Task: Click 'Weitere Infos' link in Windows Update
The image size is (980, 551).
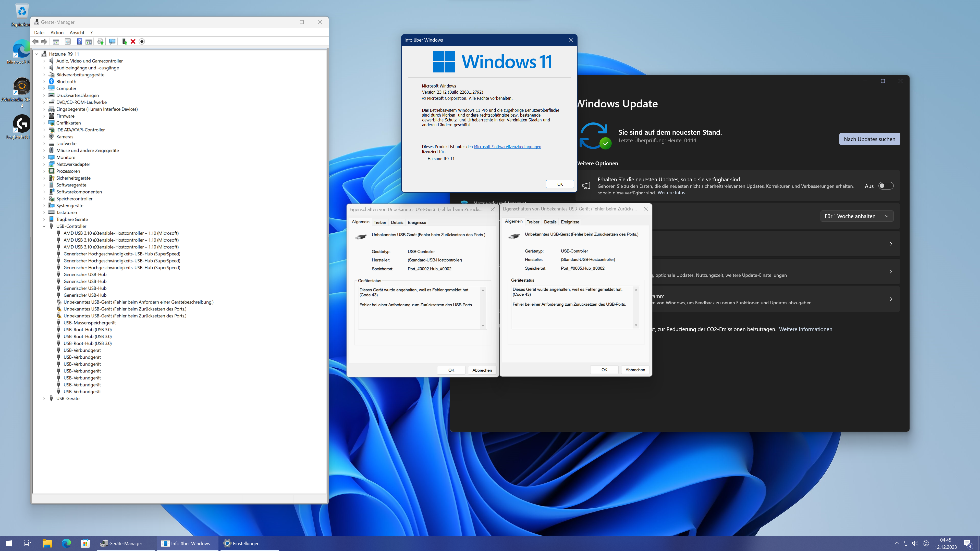Action: pyautogui.click(x=671, y=193)
